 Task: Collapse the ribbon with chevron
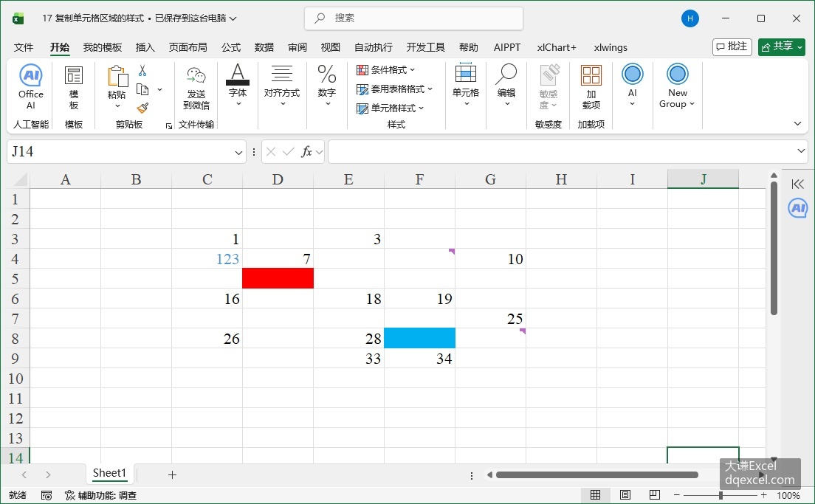[797, 124]
